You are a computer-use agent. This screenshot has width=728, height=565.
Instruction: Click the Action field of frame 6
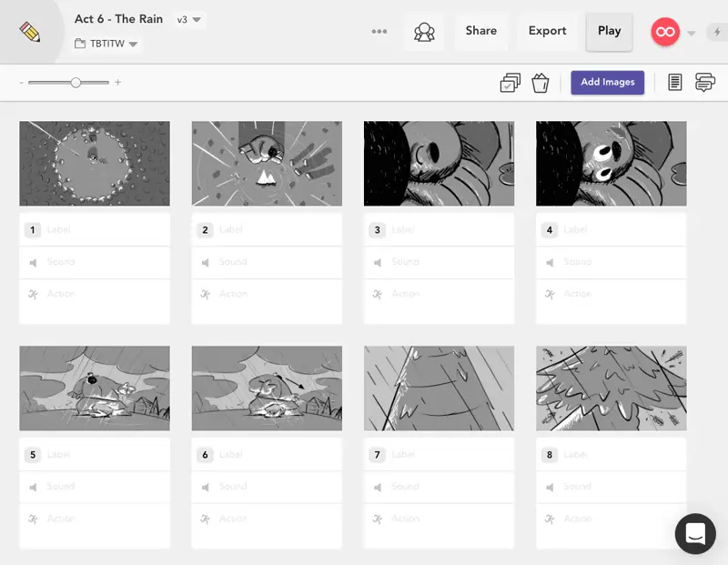click(x=267, y=526)
